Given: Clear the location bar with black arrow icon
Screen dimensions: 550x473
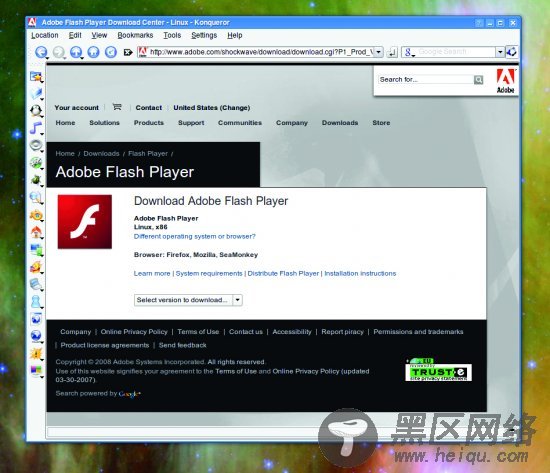Looking at the screenshot, I should pyautogui.click(x=128, y=52).
